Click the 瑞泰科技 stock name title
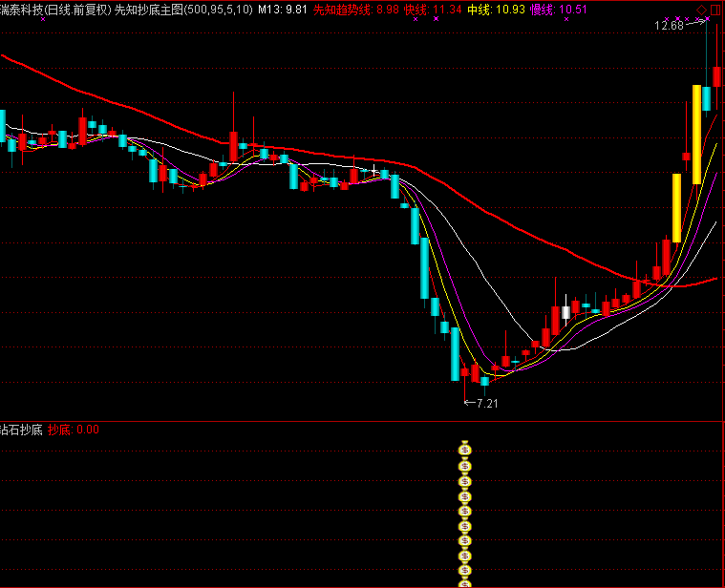This screenshot has height=588, width=725. [21, 9]
